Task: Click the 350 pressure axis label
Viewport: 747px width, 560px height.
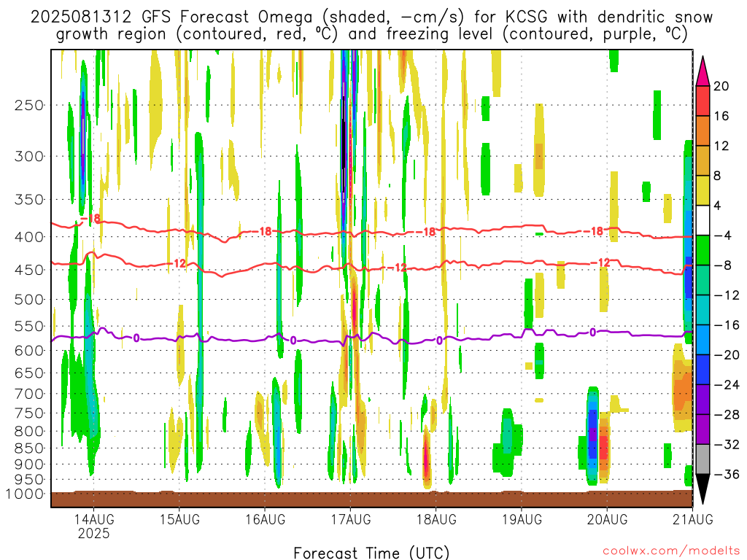Action: click(29, 200)
